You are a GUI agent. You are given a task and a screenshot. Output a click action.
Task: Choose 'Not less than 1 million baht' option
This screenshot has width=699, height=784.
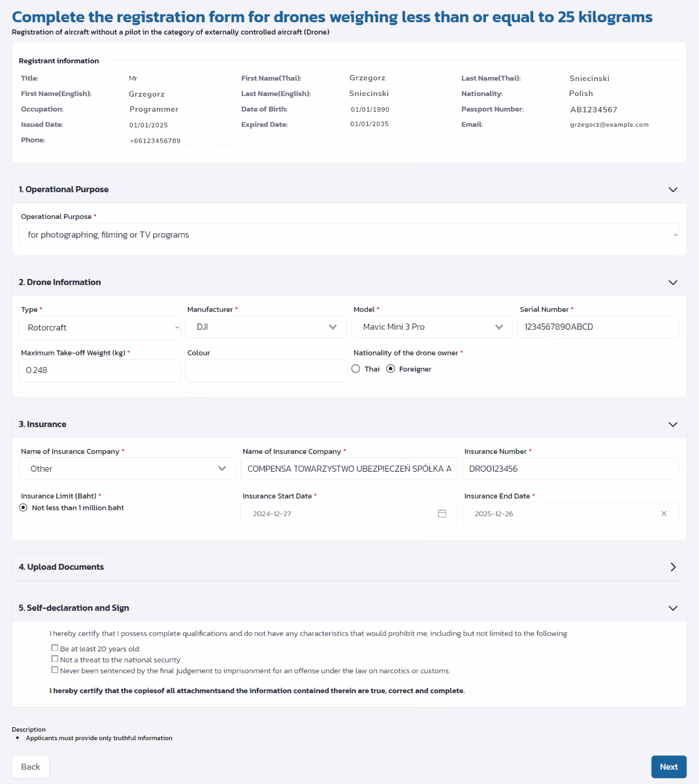pyautogui.click(x=24, y=508)
